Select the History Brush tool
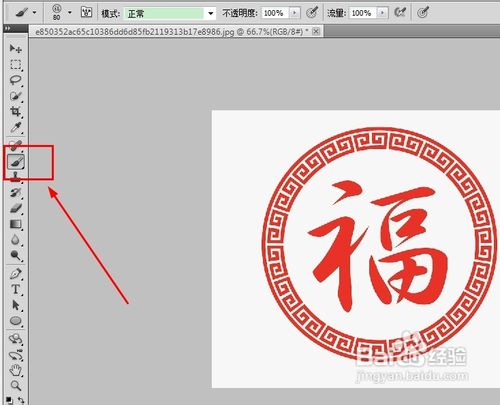This screenshot has height=405, width=500. 15,193
